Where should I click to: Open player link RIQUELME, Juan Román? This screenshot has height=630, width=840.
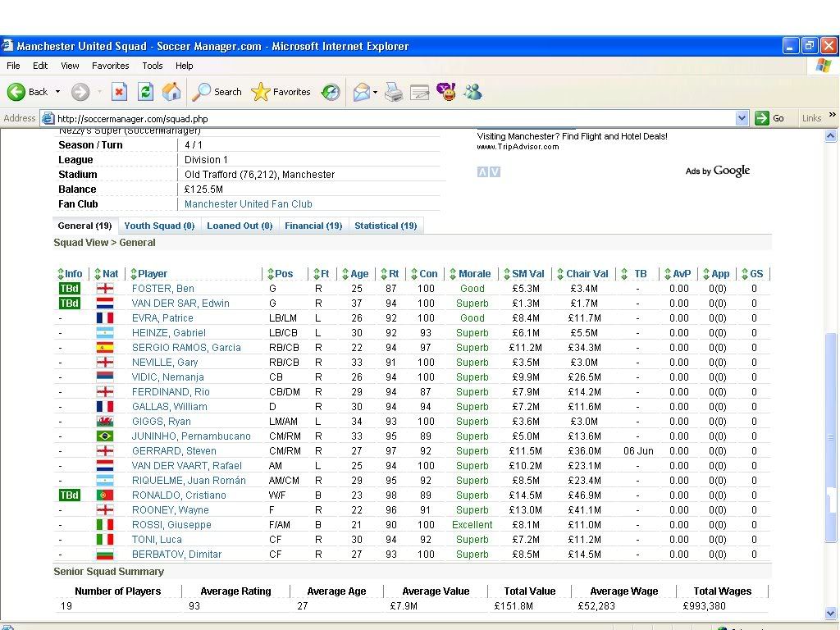[x=189, y=481]
